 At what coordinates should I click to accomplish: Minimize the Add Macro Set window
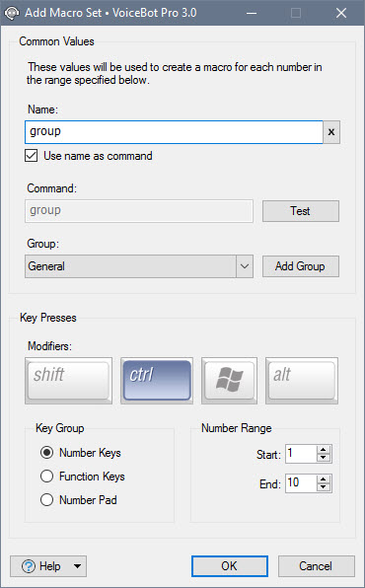click(252, 13)
